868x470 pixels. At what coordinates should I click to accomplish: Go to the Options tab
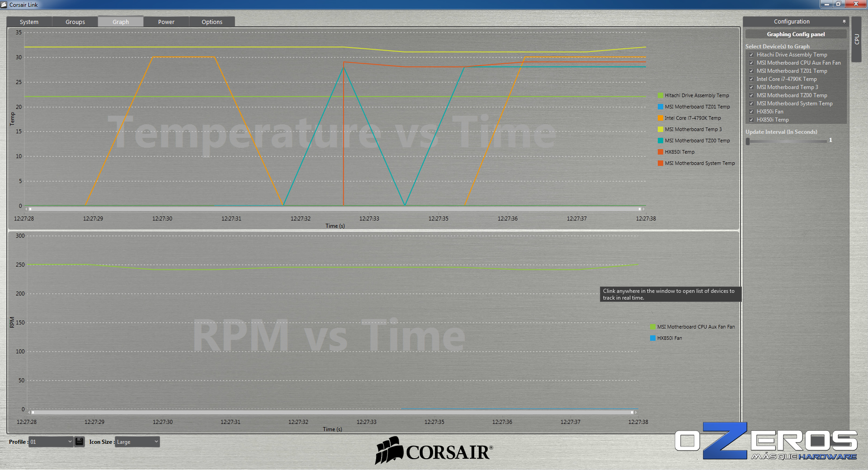click(212, 22)
